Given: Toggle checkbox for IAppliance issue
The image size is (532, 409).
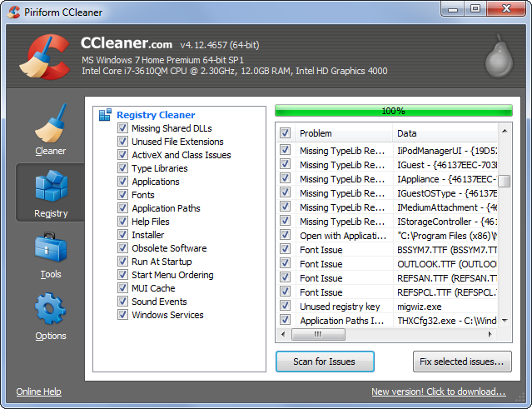Looking at the screenshot, I should [x=285, y=178].
